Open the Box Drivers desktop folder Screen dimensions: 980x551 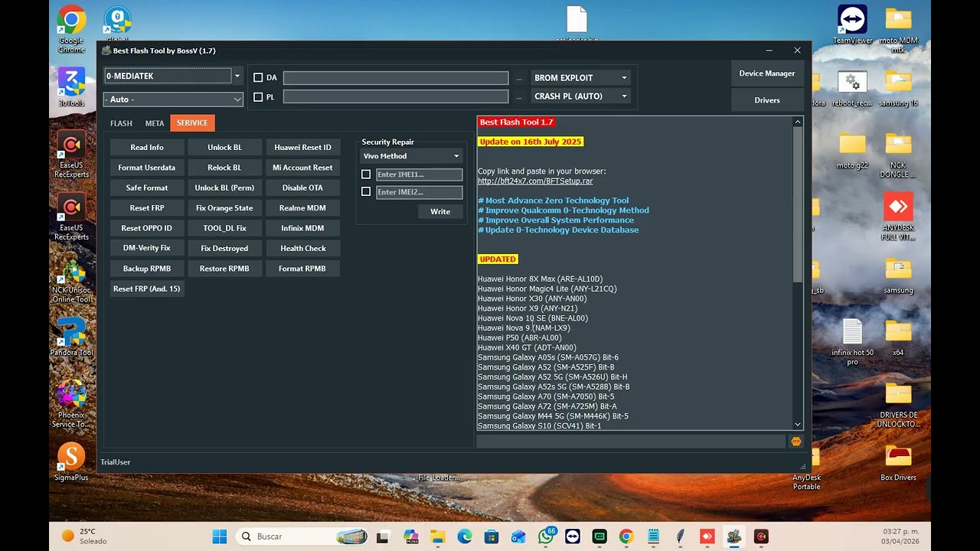coord(898,463)
